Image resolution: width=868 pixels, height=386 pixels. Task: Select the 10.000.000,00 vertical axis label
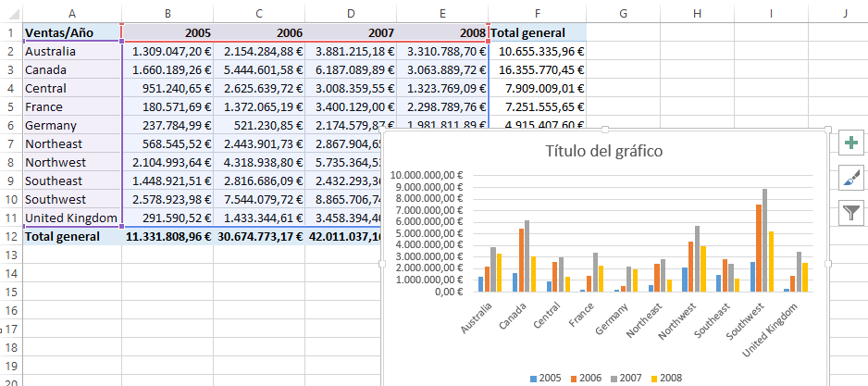coord(427,175)
